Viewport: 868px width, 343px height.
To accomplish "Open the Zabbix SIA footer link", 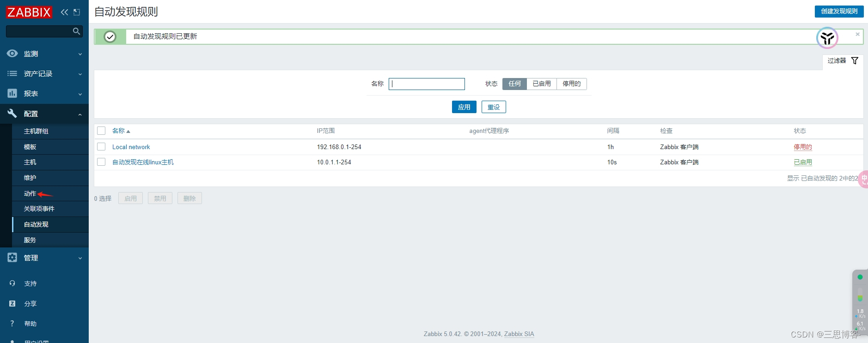I will (x=519, y=334).
